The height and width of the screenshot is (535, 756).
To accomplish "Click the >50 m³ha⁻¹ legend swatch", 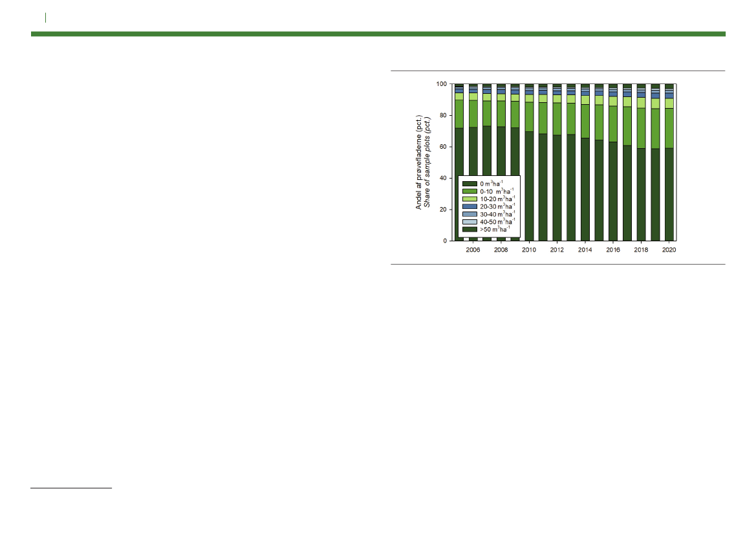I will (470, 230).
